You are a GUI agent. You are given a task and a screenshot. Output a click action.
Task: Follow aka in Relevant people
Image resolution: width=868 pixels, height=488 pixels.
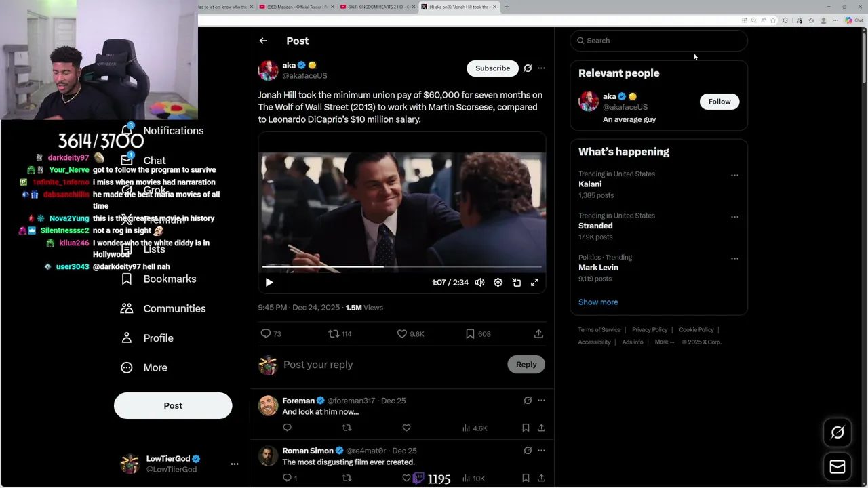[719, 102]
